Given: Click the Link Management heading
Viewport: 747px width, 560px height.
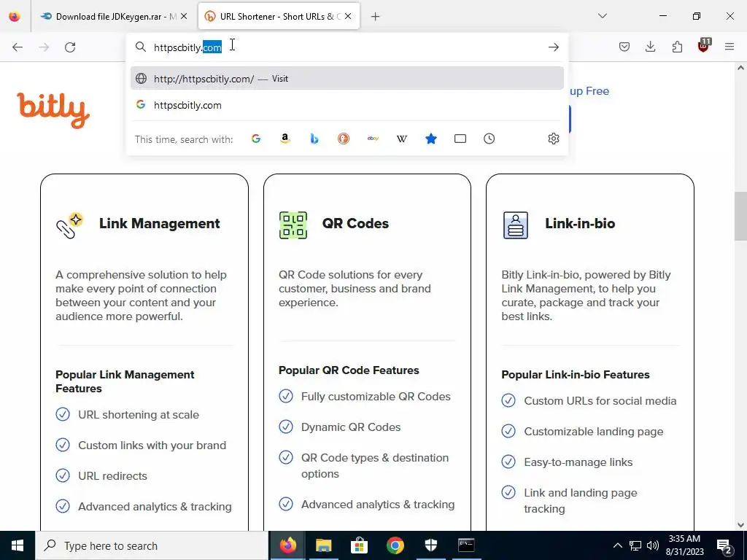Looking at the screenshot, I should tap(160, 223).
